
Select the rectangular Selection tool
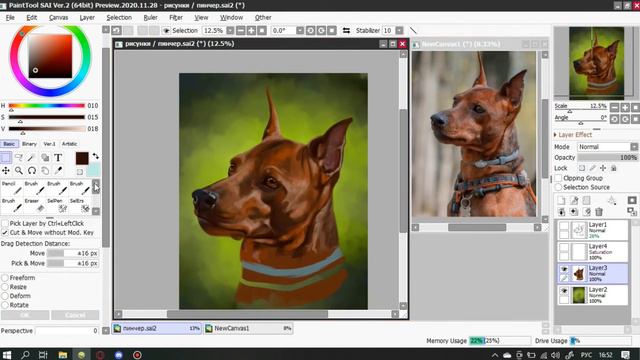coord(6,158)
